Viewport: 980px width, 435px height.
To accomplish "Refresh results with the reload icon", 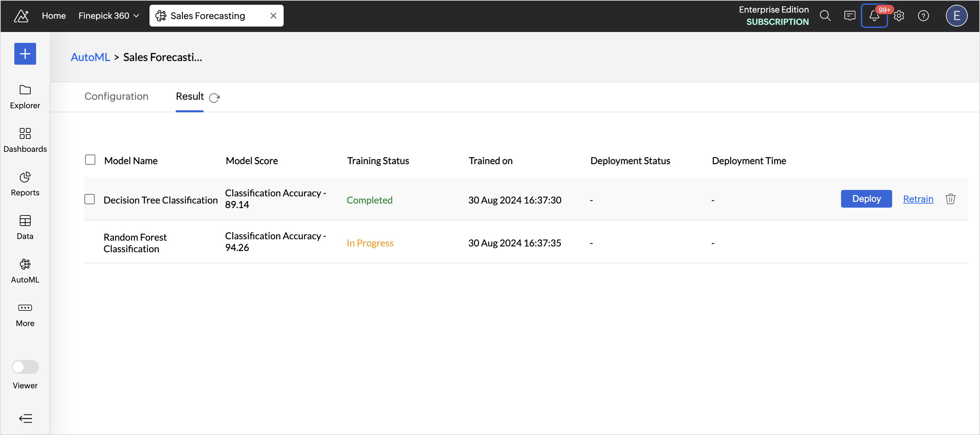I will (x=214, y=98).
